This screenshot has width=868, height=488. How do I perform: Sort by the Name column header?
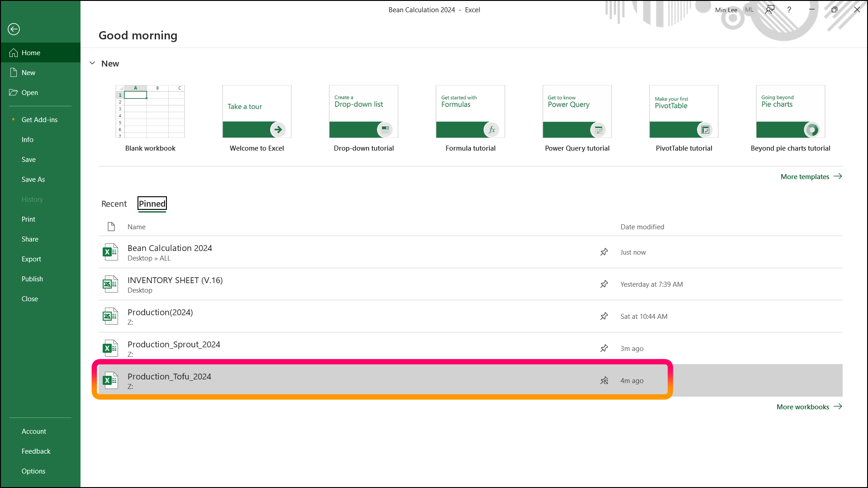point(137,227)
